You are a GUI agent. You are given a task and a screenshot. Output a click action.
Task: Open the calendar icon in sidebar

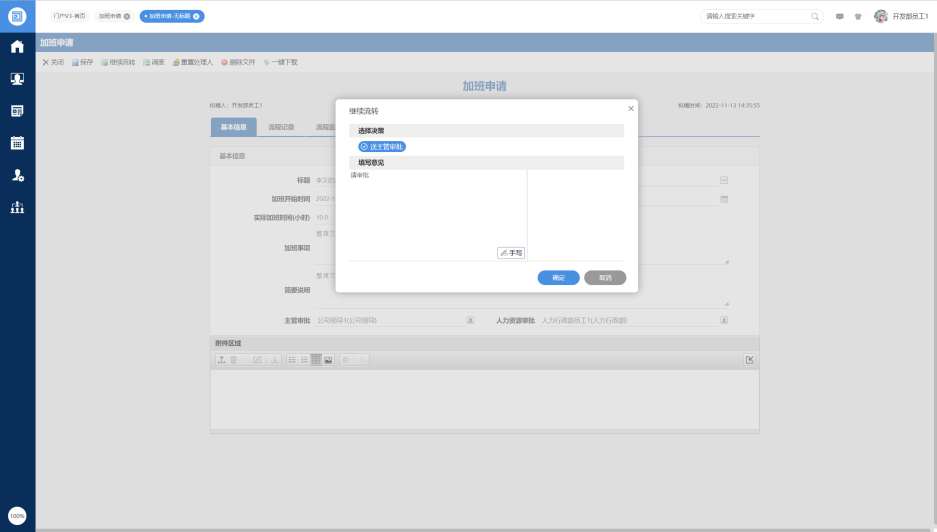[x=17, y=142]
